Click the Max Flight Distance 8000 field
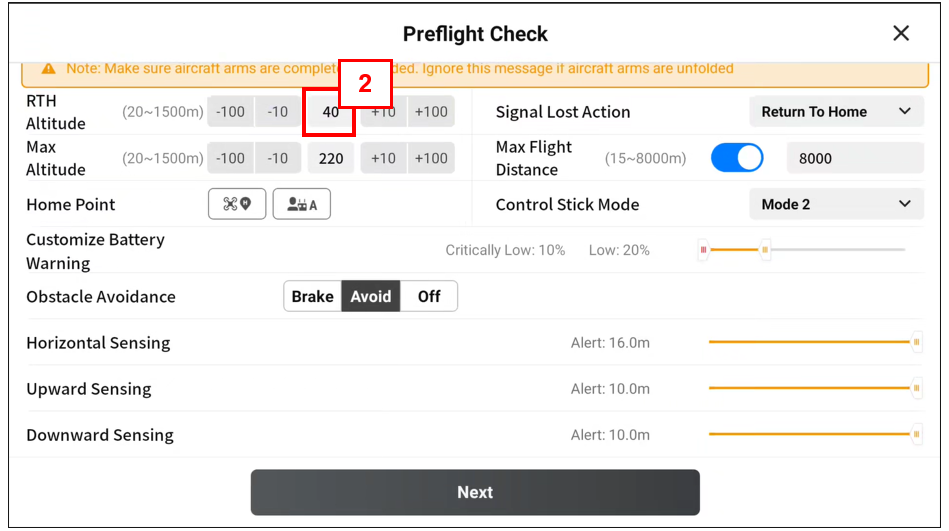The width and height of the screenshot is (949, 531). coord(855,158)
